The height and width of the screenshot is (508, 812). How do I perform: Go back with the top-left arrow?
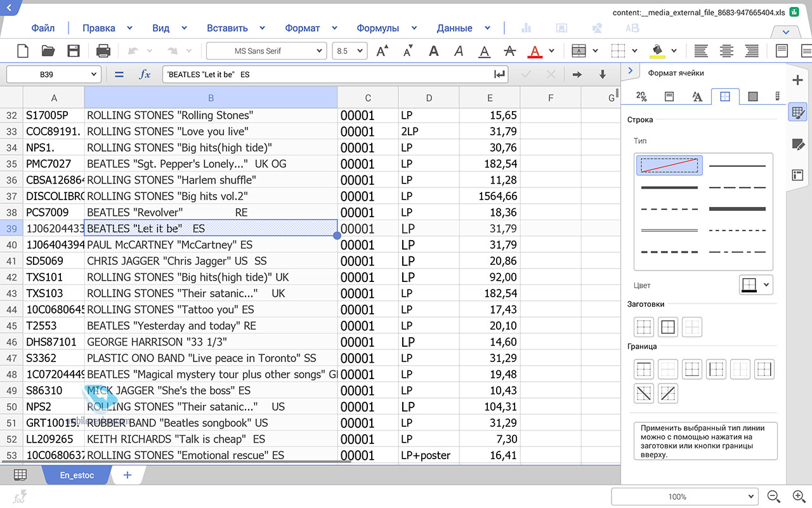pyautogui.click(x=9, y=8)
